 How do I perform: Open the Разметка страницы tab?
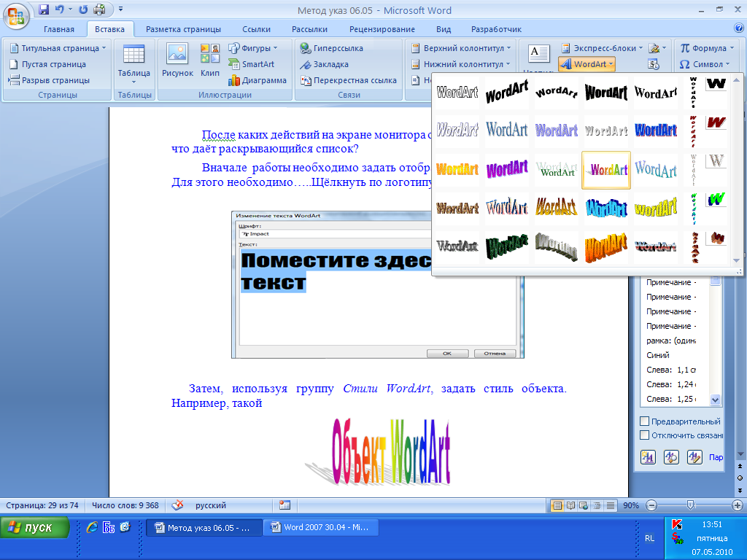point(183,29)
